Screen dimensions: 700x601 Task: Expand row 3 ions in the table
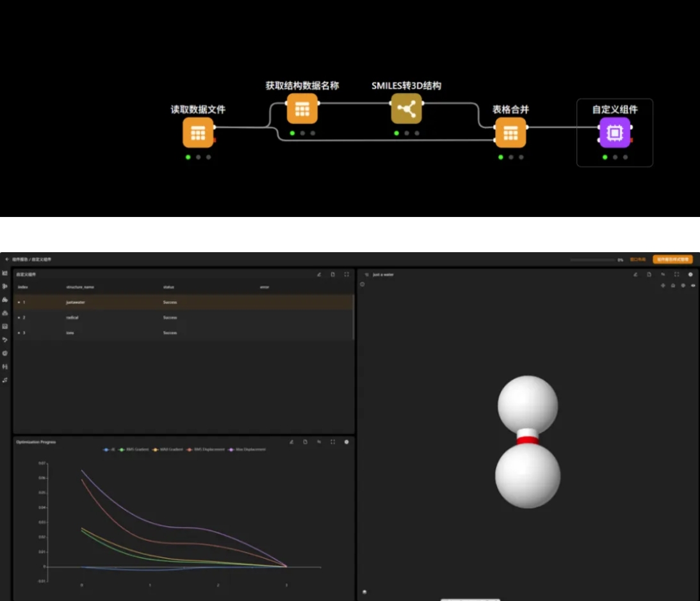pyautogui.click(x=19, y=333)
